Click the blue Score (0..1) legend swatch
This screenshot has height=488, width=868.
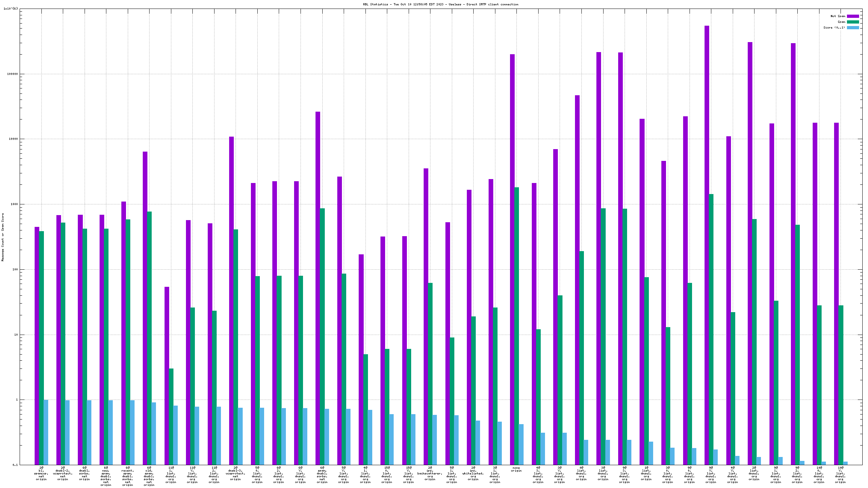[x=853, y=27]
